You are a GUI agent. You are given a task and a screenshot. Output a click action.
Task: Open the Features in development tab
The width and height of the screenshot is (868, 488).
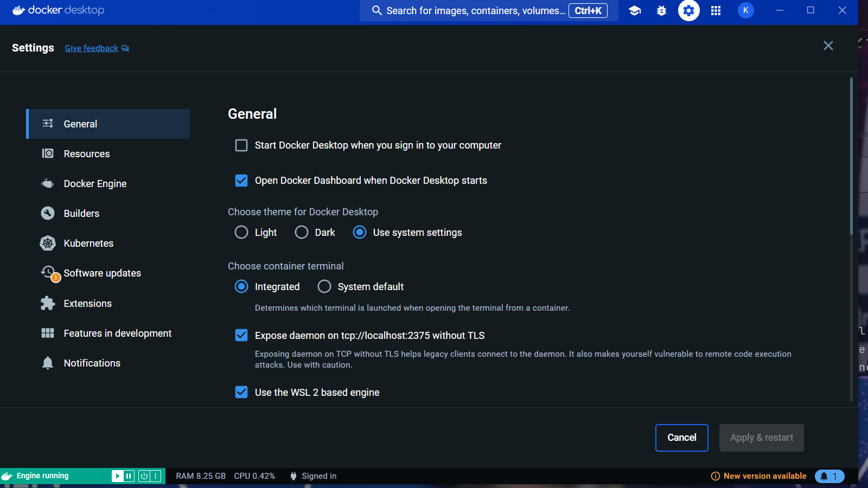[x=108, y=333]
